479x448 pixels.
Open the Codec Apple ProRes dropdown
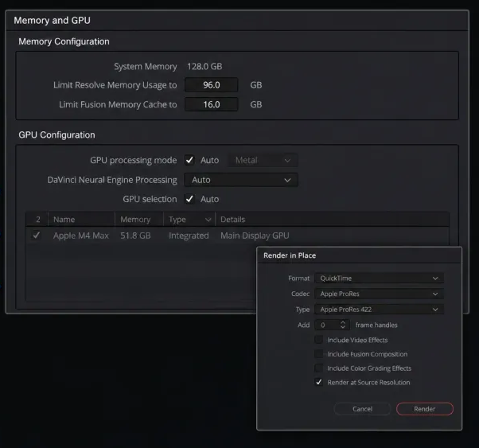[x=379, y=294]
